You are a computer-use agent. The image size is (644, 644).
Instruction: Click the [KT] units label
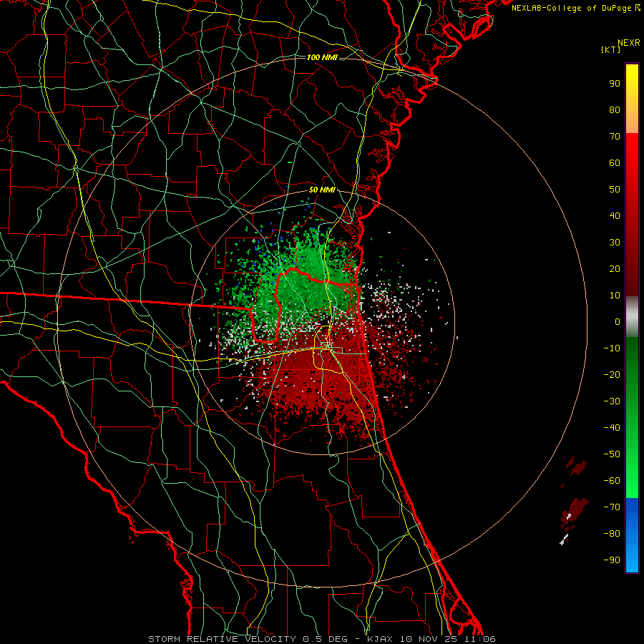[610, 49]
